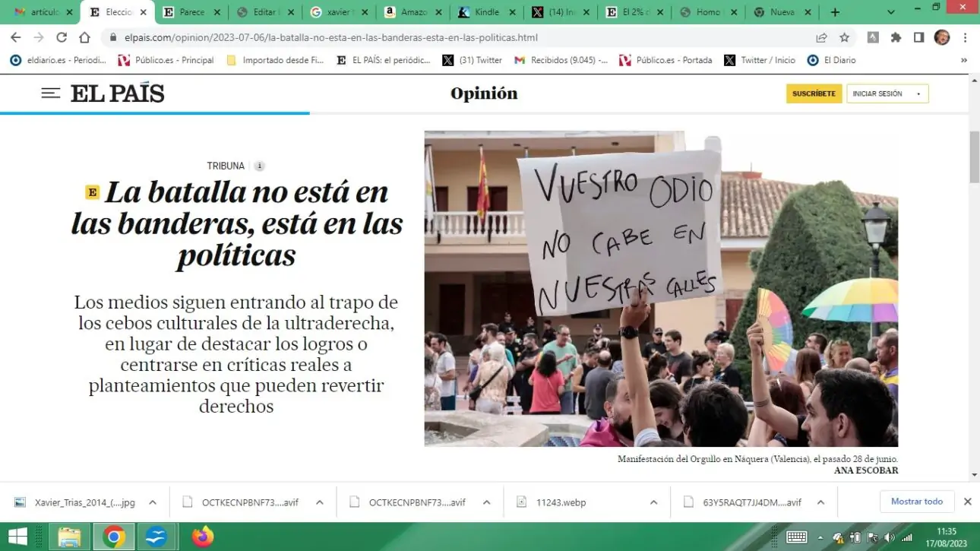Viewport: 980px width, 551px height.
Task: Open the eldiario.es bookmark
Action: (58, 60)
